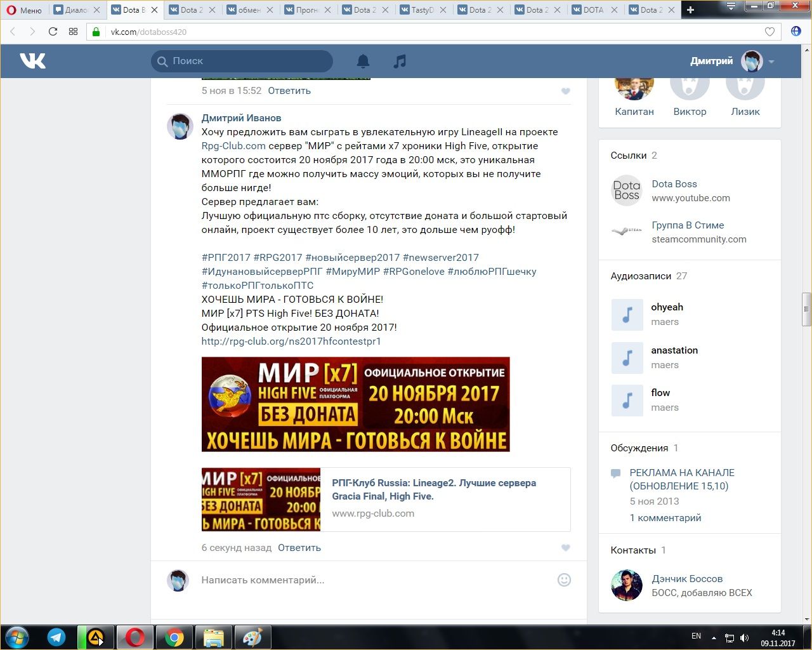Play the flow audio track
812x650 pixels.
pyautogui.click(x=627, y=400)
